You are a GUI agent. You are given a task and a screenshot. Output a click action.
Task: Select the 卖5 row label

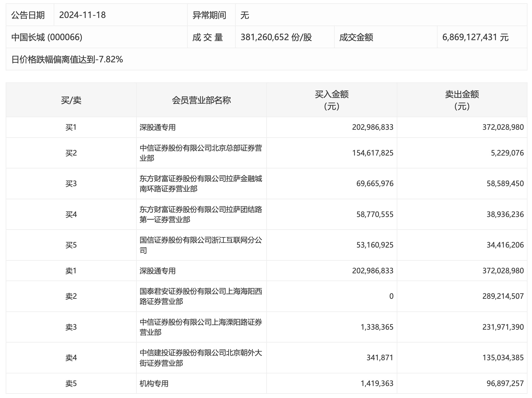point(71,384)
